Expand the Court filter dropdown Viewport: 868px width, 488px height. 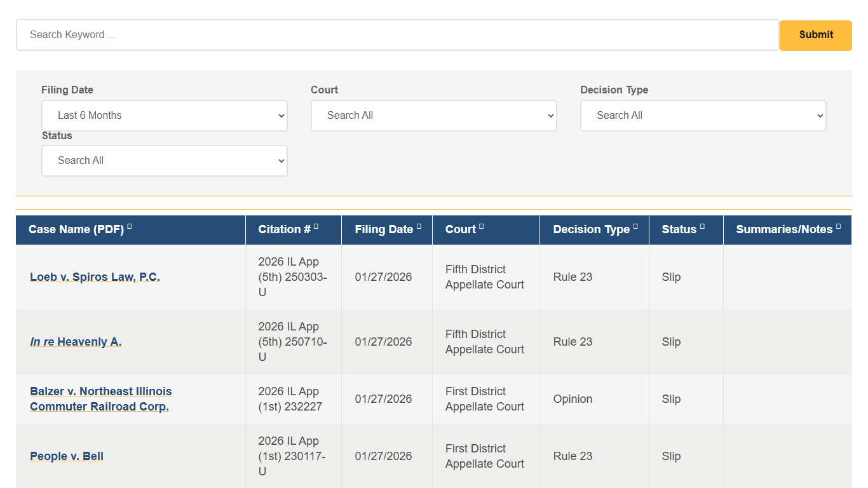(434, 116)
